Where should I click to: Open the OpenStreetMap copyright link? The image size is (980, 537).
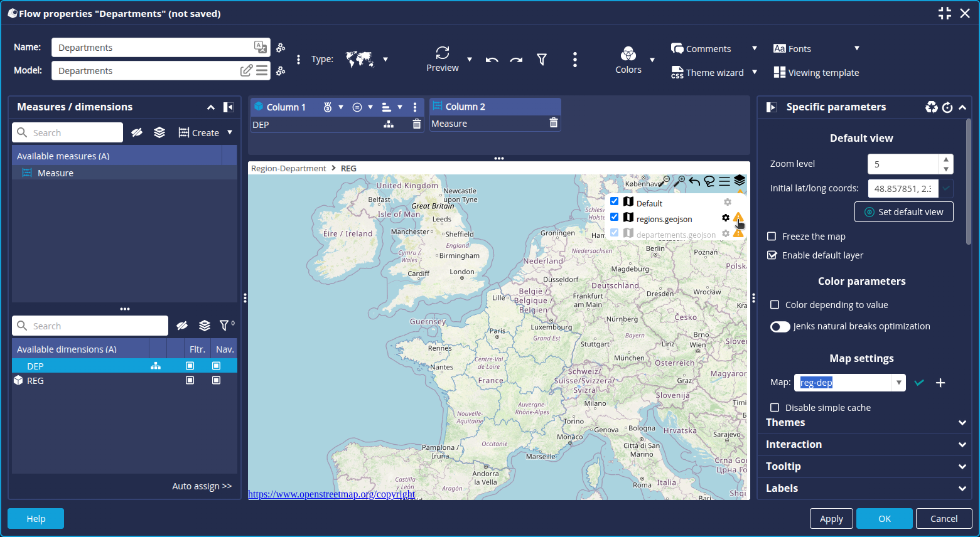coord(331,494)
